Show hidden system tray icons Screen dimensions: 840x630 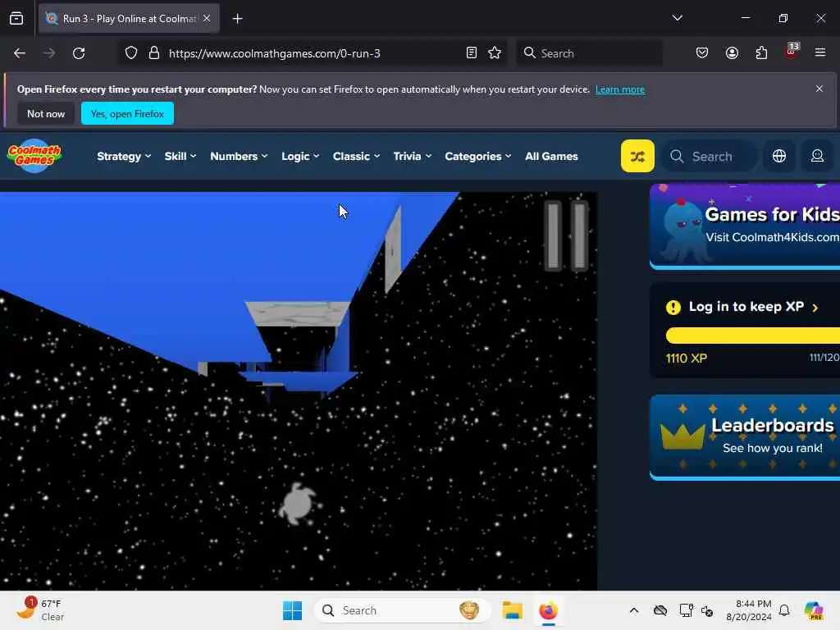click(x=634, y=610)
